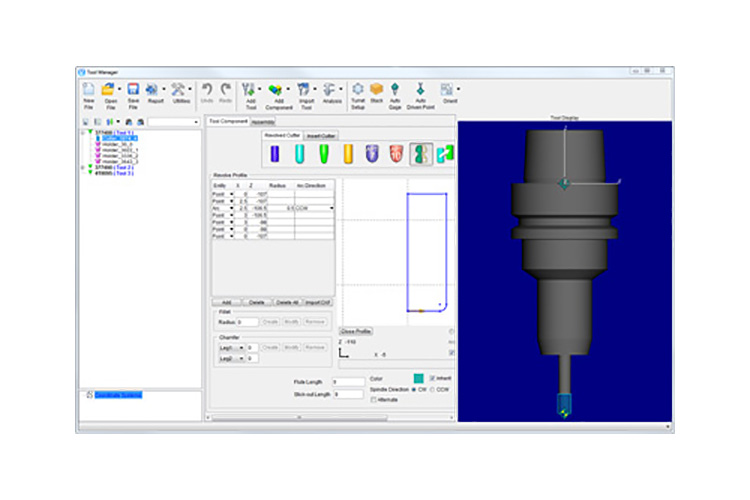Select the purple 7-parameter cutter icon

pos(372,154)
